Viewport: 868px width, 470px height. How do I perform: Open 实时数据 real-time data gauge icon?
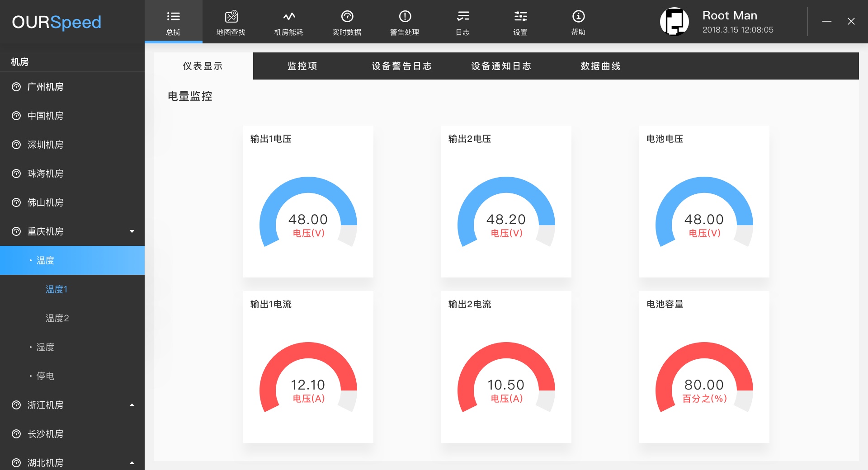[x=347, y=17]
